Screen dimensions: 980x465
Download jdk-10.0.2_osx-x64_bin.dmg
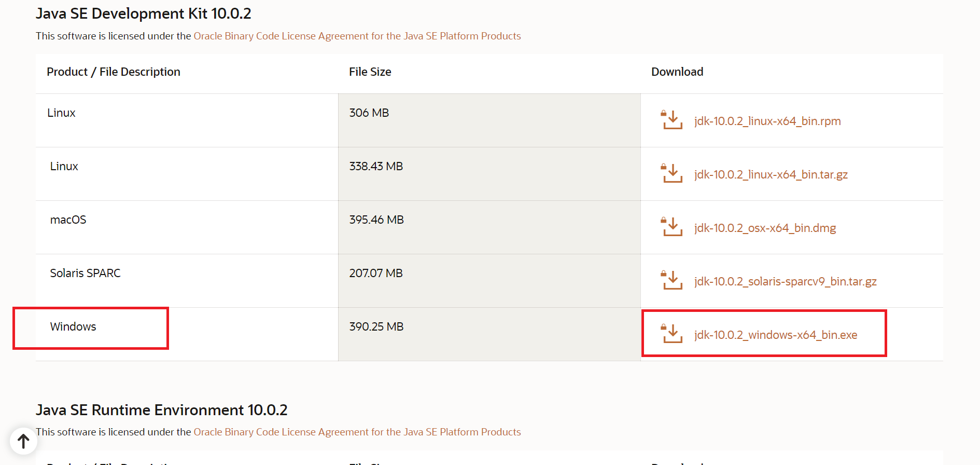[765, 228]
